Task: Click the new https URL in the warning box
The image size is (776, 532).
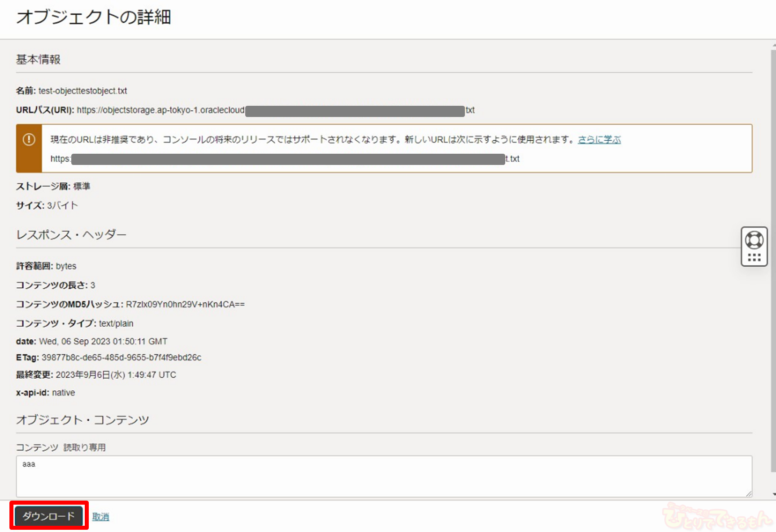Action: tap(287, 159)
